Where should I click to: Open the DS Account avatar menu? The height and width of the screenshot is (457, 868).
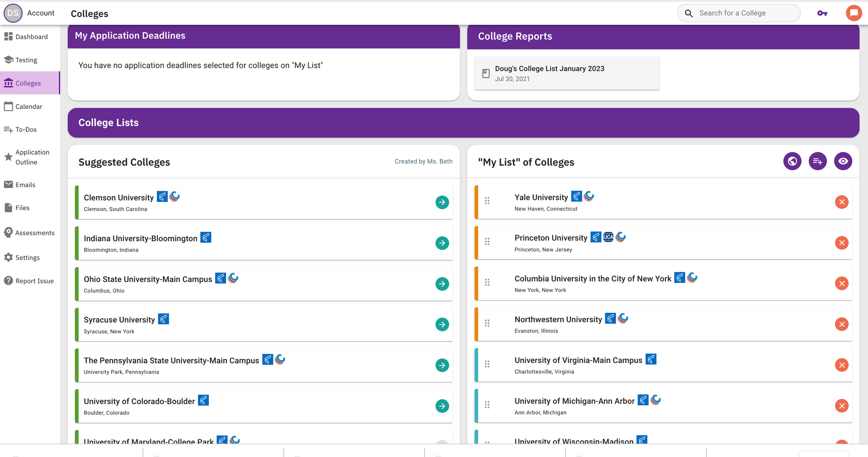pos(13,13)
